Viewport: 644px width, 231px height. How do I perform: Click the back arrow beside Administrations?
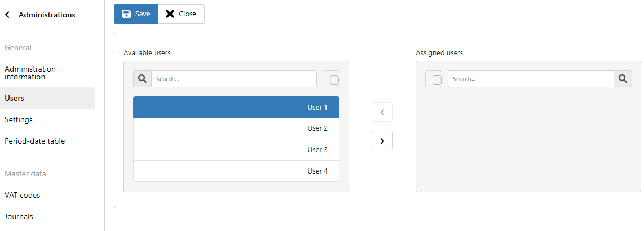click(7, 15)
